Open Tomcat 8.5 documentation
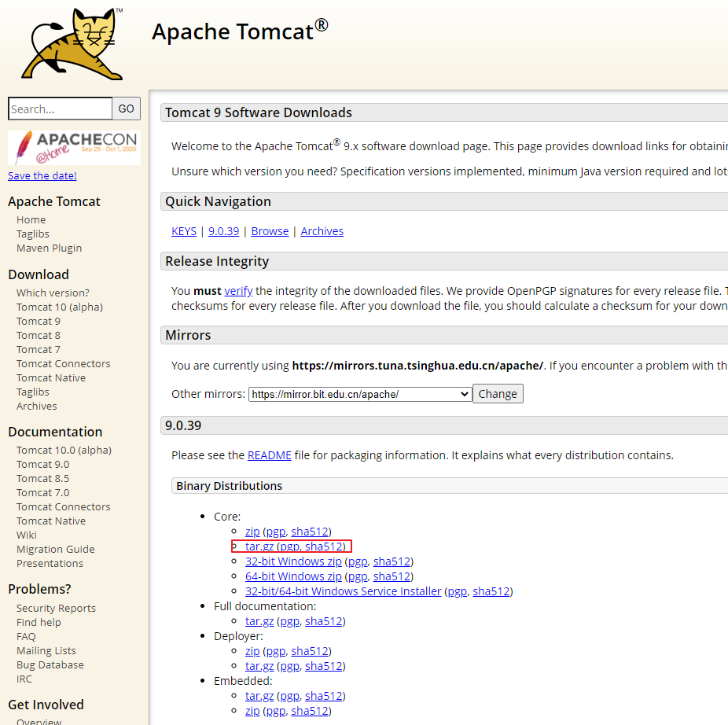 pyautogui.click(x=43, y=478)
